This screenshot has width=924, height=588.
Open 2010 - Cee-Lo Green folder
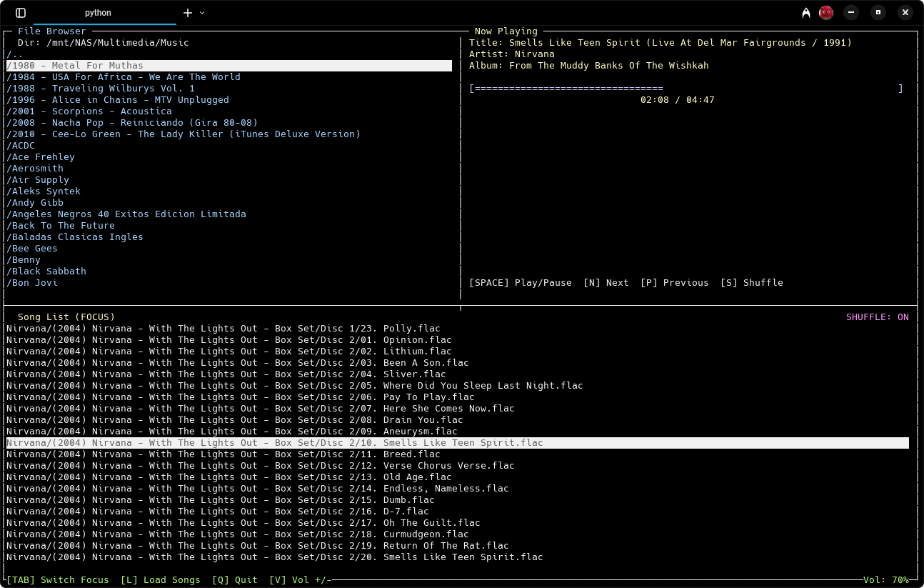tap(184, 134)
